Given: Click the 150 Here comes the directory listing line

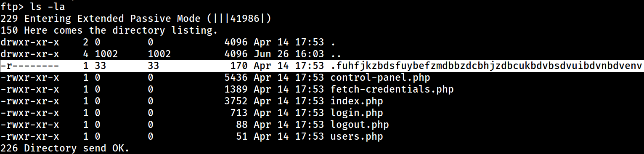Looking at the screenshot, I should 109,31.
